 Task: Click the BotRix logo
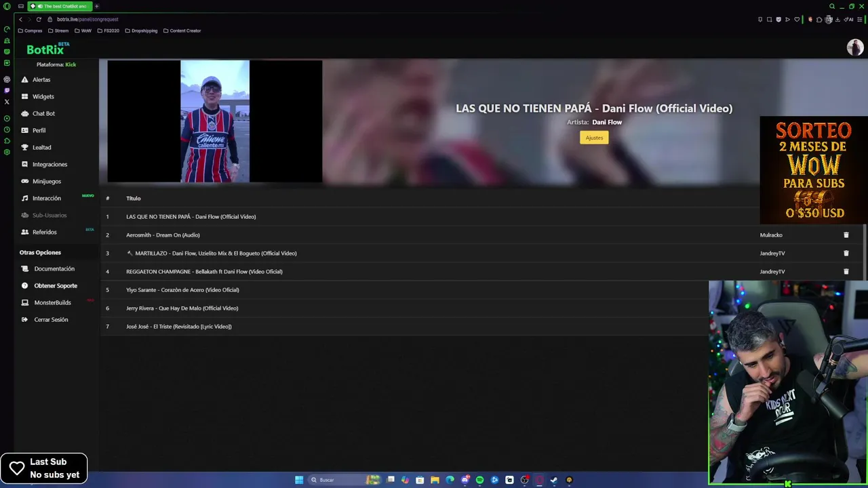[x=46, y=49]
